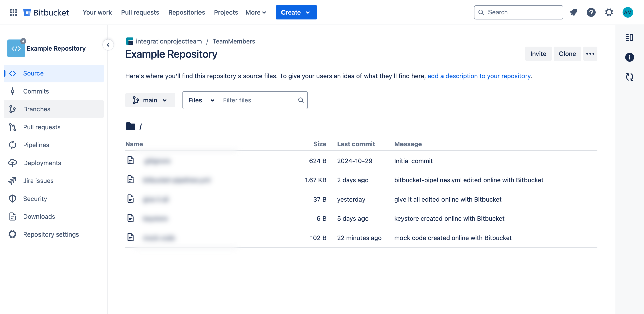Open settings gear in top bar

pos(609,12)
